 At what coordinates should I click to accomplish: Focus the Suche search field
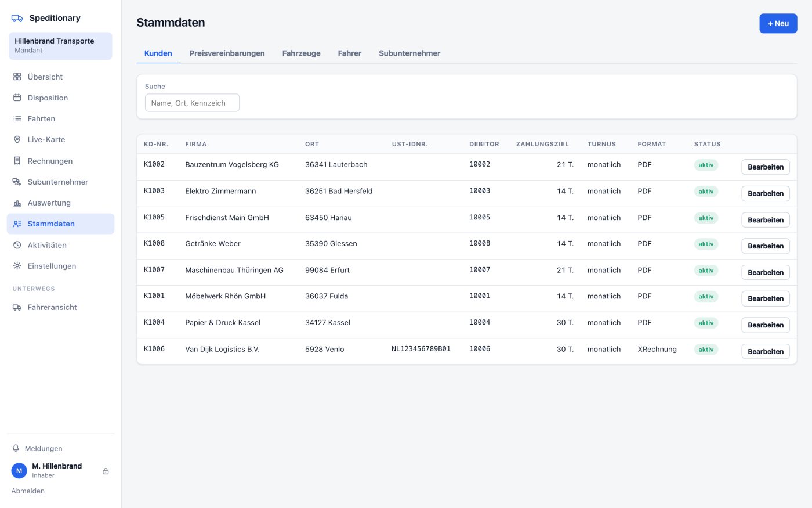[192, 103]
